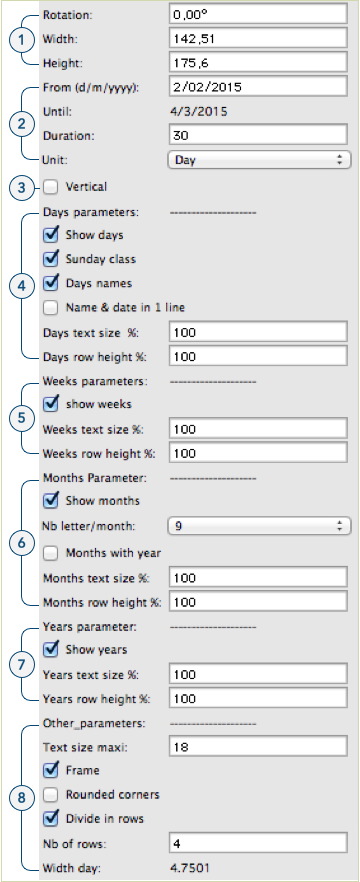360x882 pixels.
Task: Uncheck Show days option
Action: (x=51, y=235)
